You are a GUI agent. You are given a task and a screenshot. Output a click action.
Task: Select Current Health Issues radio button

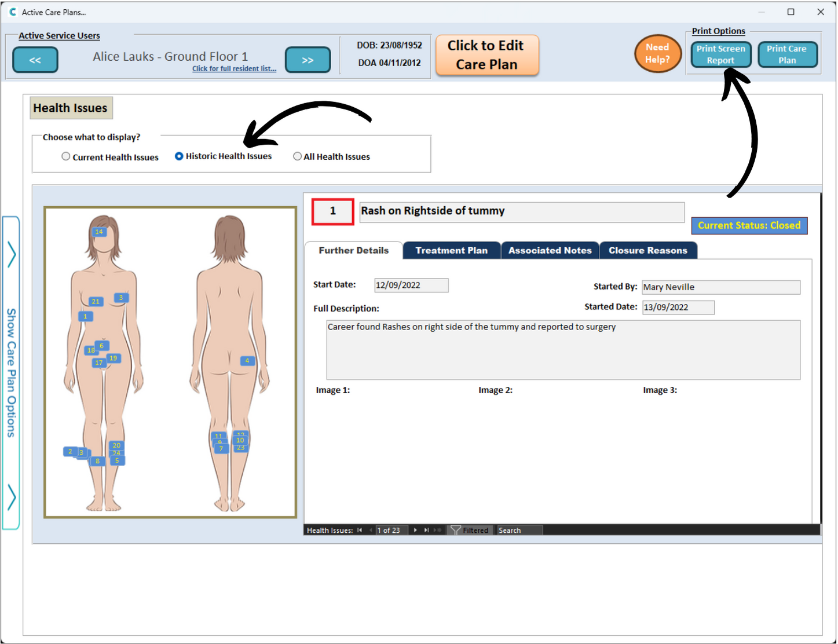click(x=66, y=156)
